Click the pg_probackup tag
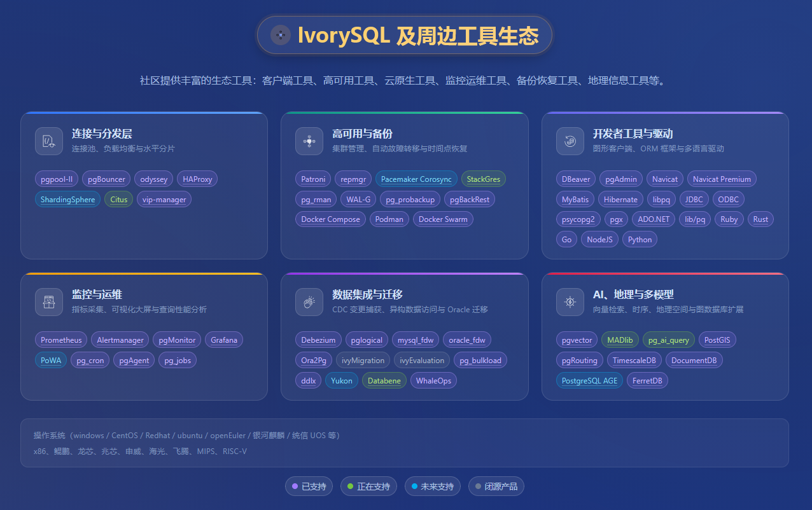Image resolution: width=812 pixels, height=510 pixels. pyautogui.click(x=410, y=200)
